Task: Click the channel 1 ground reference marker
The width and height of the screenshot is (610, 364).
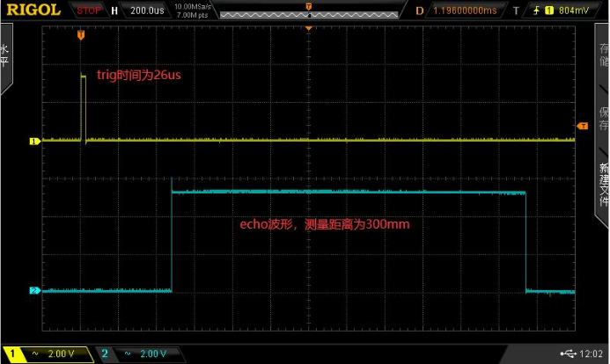Action: point(35,141)
